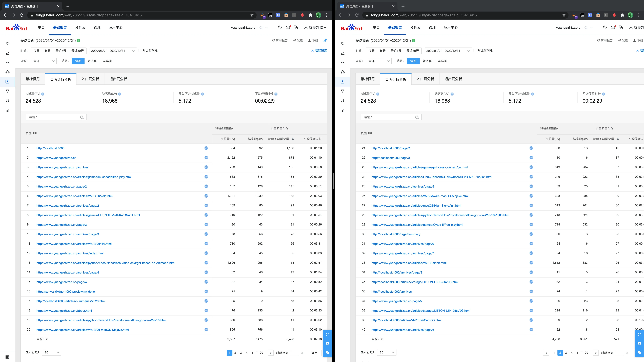Switch to 入口页分析 tab in left window
The width and height of the screenshot is (644, 362).
coord(90,79)
